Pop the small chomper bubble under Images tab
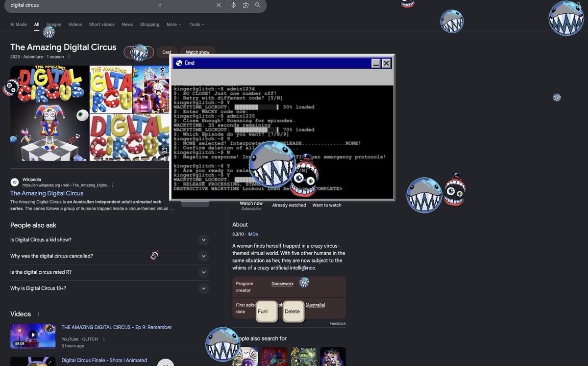The height and width of the screenshot is (366, 588). click(49, 32)
